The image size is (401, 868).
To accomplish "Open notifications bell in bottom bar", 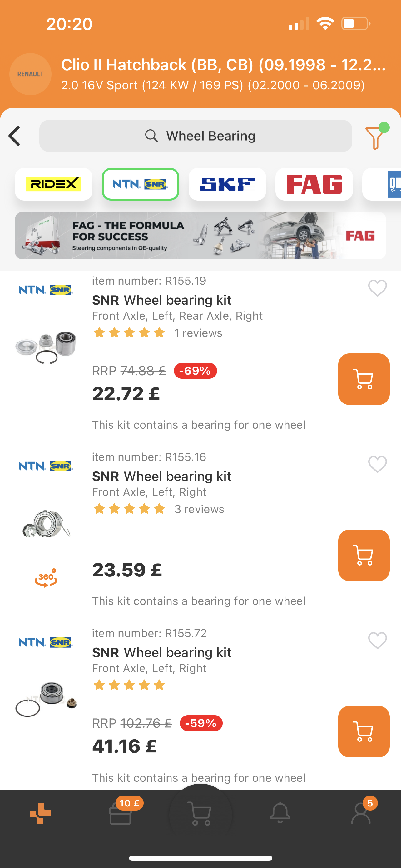I will pos(280,813).
